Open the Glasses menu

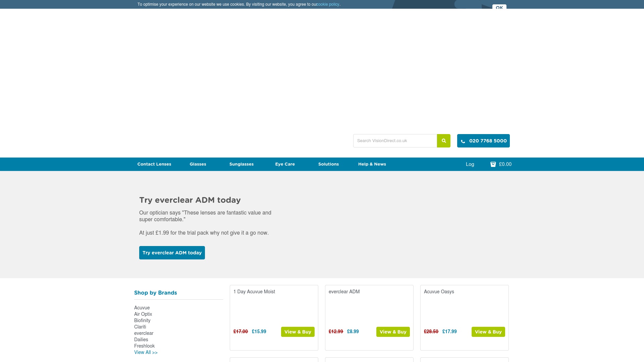click(198, 164)
